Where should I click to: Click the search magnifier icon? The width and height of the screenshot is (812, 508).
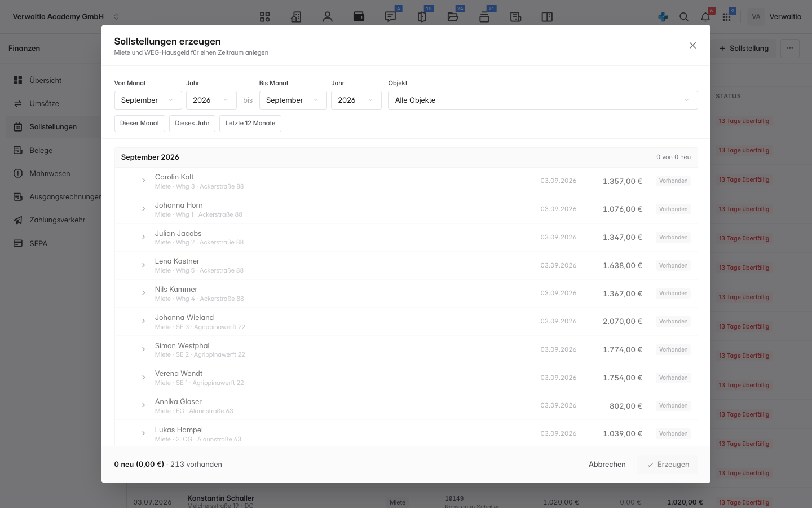[x=684, y=17]
